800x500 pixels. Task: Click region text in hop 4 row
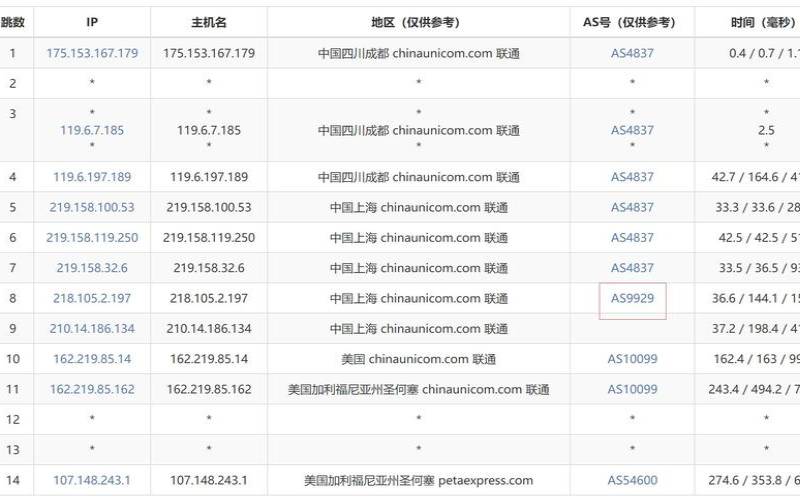418,177
